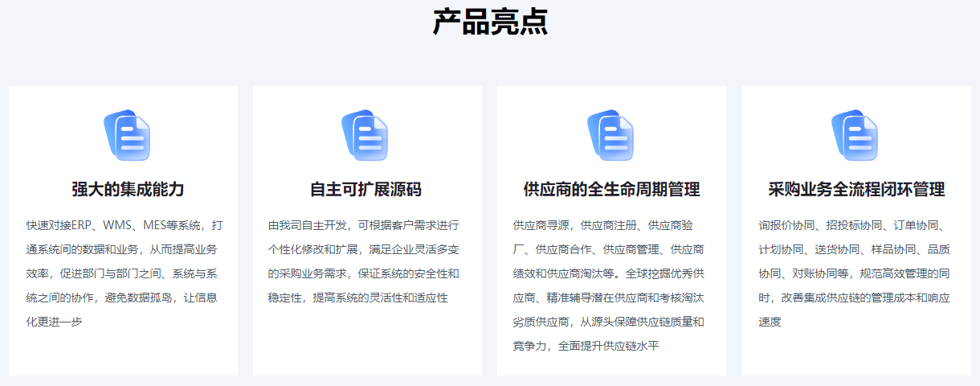Image resolution: width=980 pixels, height=386 pixels.
Task: Click blank area at bottom of 强大的集成能力 card
Action: point(123,354)
